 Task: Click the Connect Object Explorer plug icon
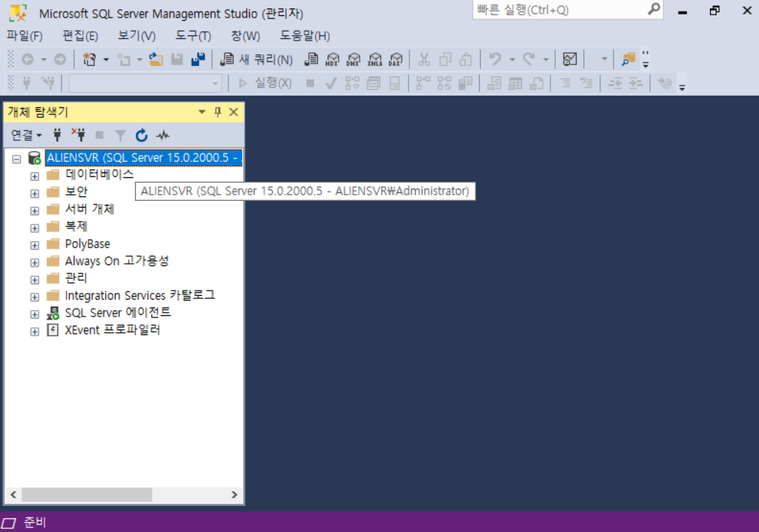point(58,135)
